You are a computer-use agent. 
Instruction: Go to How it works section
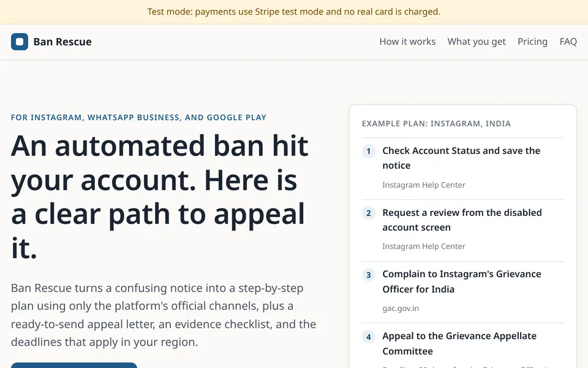407,42
